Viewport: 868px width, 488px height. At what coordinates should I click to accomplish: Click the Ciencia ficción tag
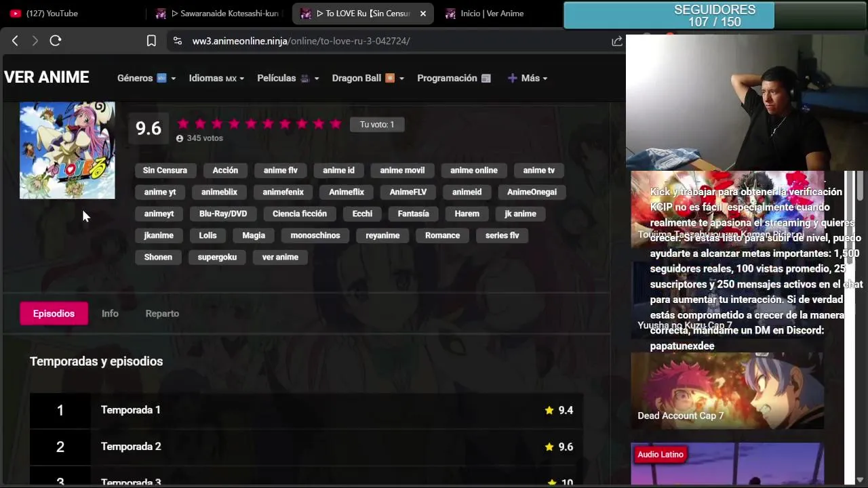[300, 213]
